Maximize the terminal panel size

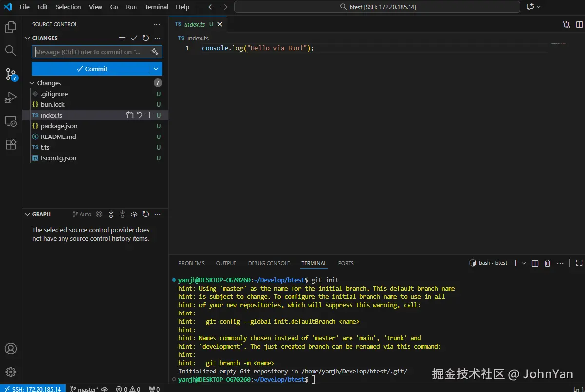[x=579, y=263]
